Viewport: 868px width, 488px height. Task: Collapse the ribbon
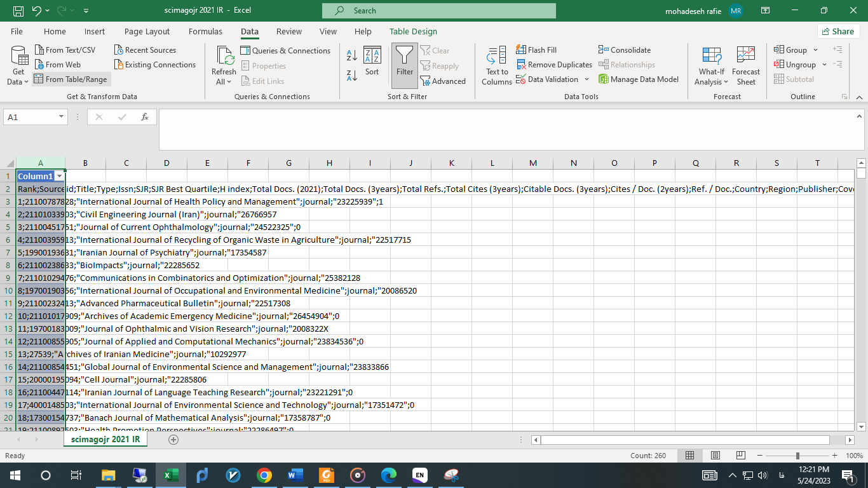[x=858, y=97]
